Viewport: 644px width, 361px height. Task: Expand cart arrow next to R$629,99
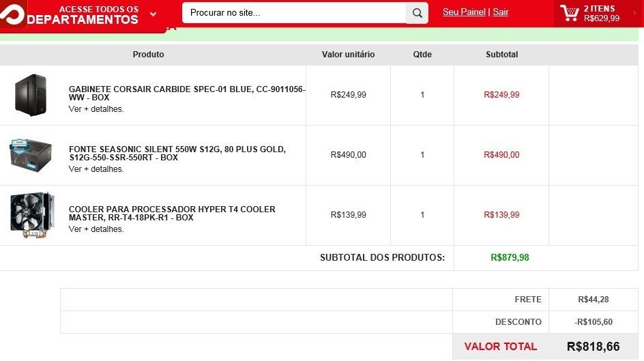[x=634, y=13]
